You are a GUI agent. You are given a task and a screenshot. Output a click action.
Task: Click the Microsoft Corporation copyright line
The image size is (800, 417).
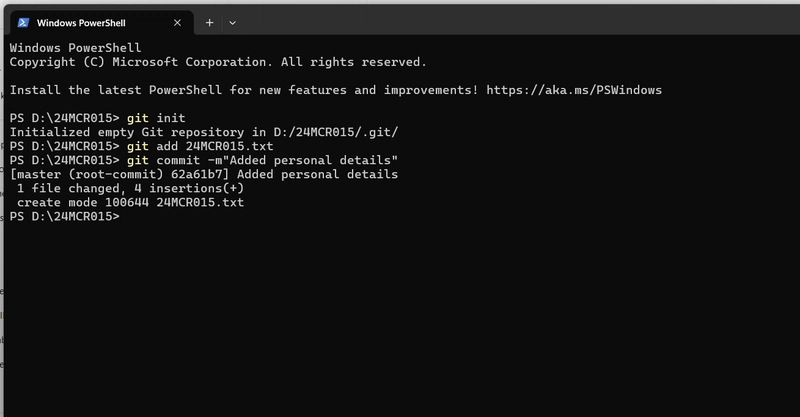click(218, 62)
